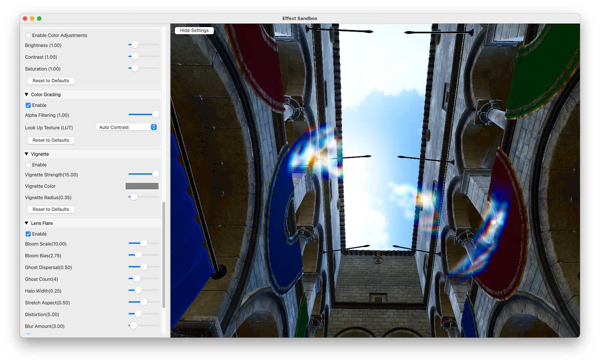Enable Color Adjustments

coord(28,35)
